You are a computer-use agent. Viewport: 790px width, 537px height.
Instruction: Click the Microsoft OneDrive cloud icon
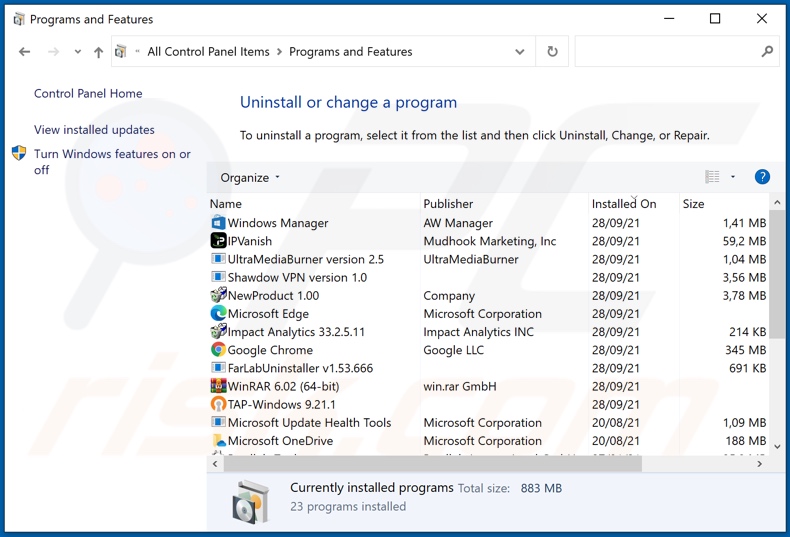218,440
